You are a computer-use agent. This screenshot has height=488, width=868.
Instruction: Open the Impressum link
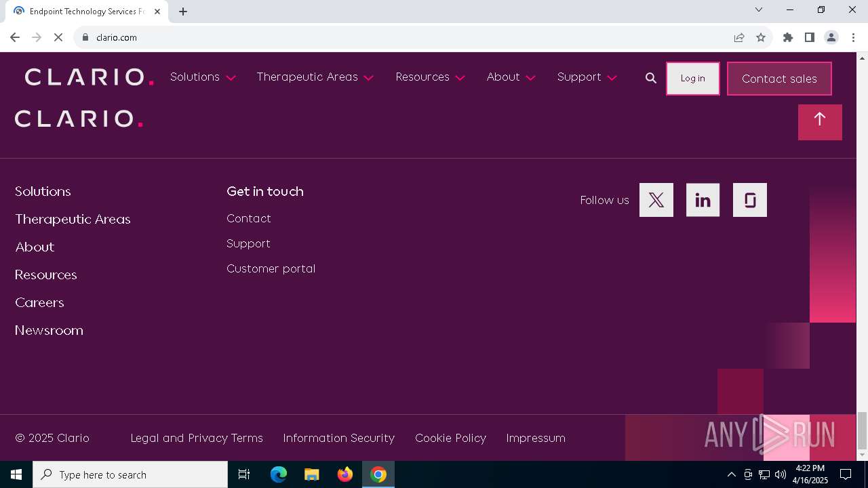click(536, 438)
